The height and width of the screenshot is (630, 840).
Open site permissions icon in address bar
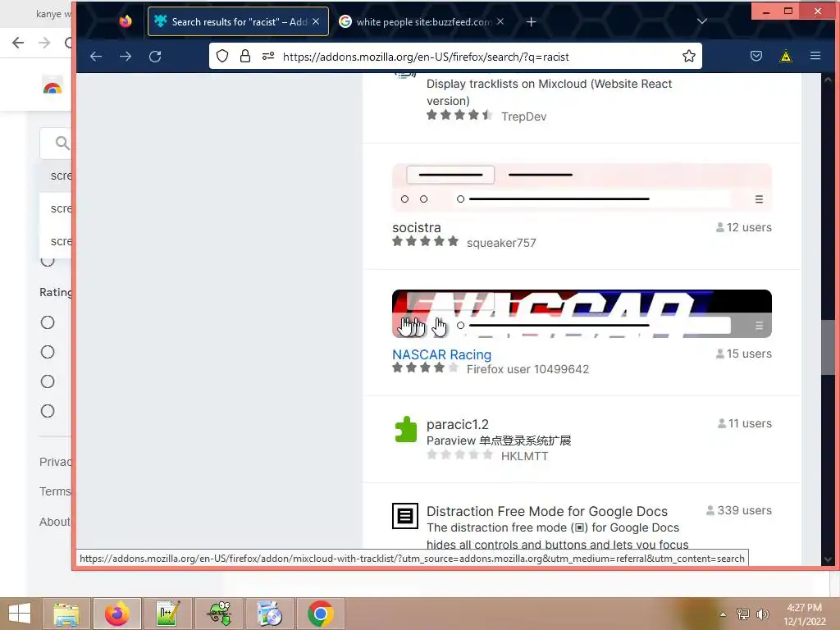[268, 57]
